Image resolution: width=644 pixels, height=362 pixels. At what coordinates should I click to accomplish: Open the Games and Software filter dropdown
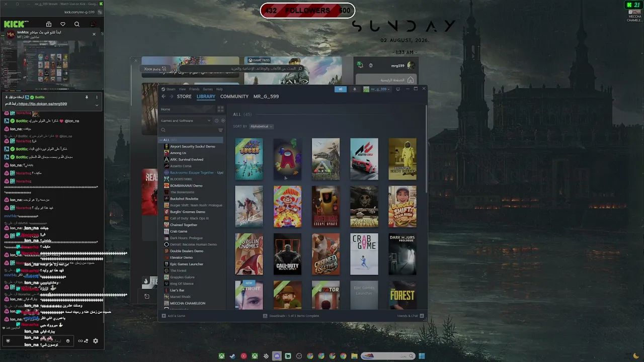(186, 121)
